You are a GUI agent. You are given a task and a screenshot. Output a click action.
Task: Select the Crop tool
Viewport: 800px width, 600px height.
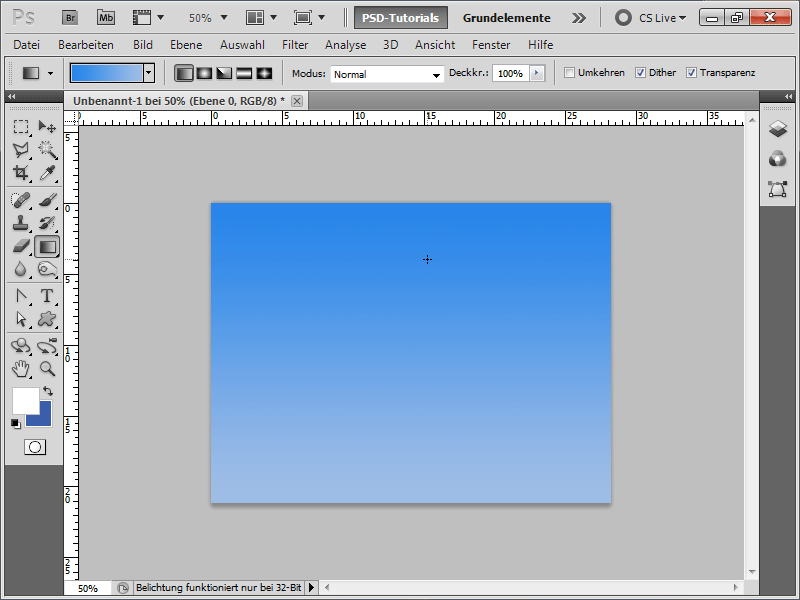(21, 173)
